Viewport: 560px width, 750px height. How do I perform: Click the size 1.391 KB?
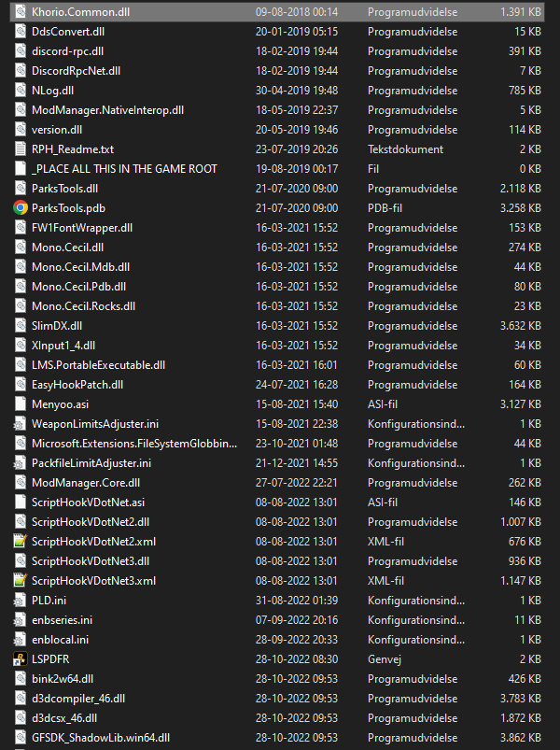[x=521, y=12]
